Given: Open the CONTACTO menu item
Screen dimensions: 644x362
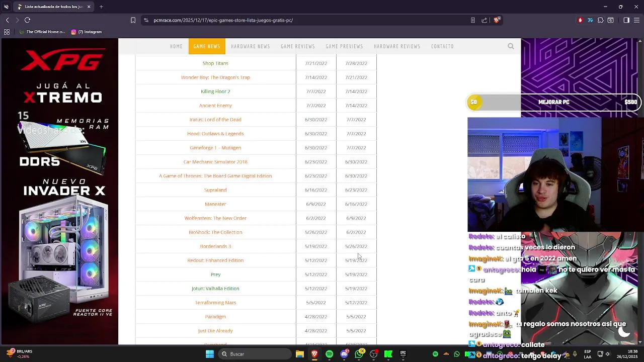Looking at the screenshot, I should (x=442, y=46).
